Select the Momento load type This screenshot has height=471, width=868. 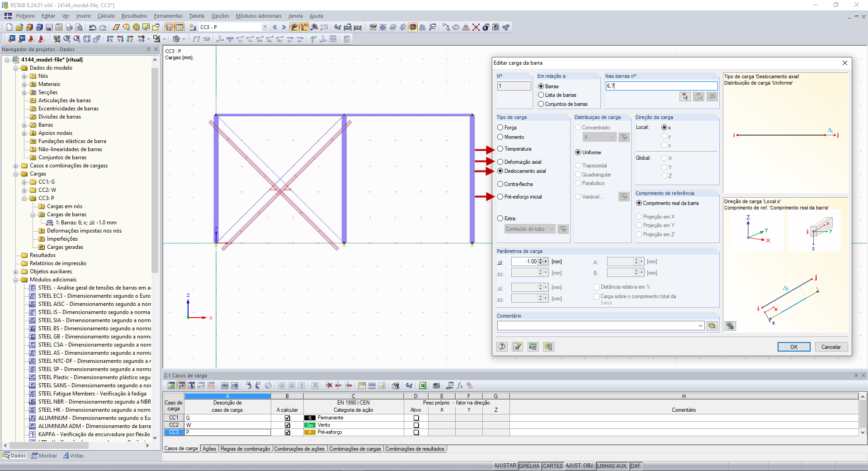pos(500,137)
